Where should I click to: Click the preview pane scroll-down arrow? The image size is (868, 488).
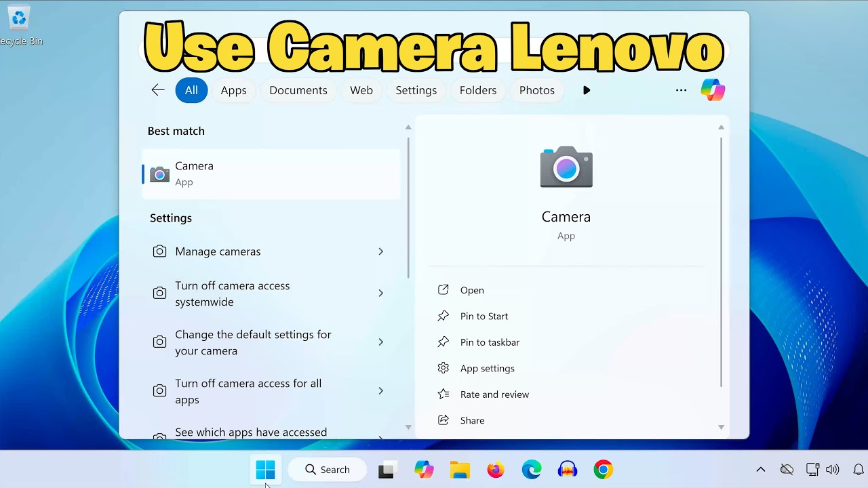coord(721,427)
